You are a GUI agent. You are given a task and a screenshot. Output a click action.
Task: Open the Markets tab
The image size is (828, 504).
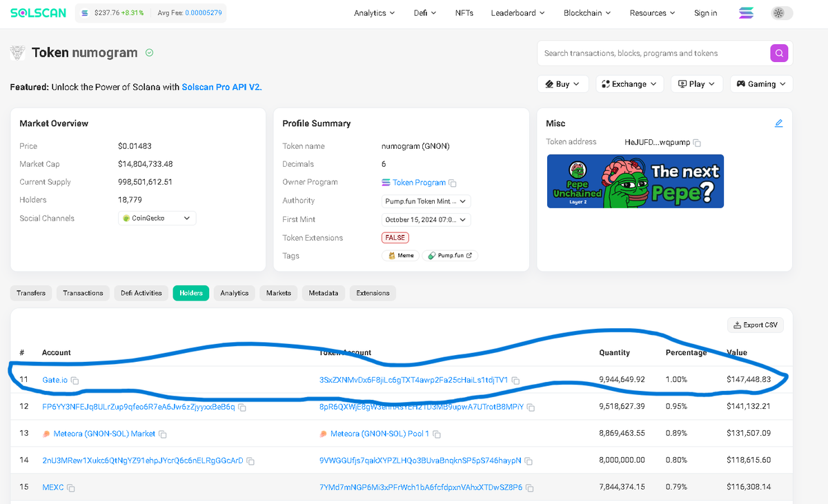pos(279,293)
